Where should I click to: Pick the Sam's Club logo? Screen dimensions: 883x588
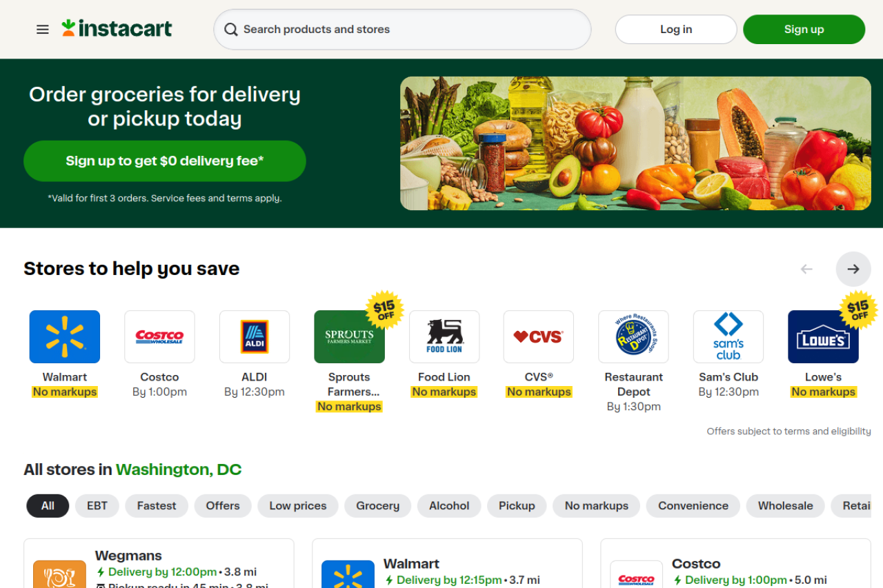(x=728, y=336)
